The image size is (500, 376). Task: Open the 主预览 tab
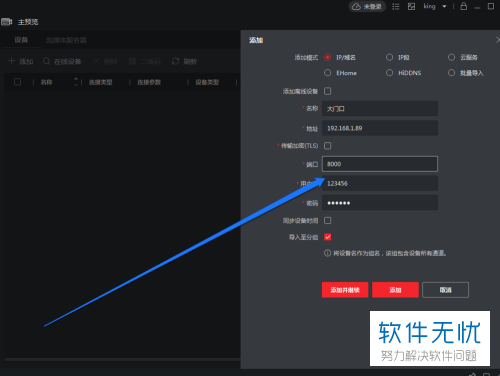pos(28,22)
